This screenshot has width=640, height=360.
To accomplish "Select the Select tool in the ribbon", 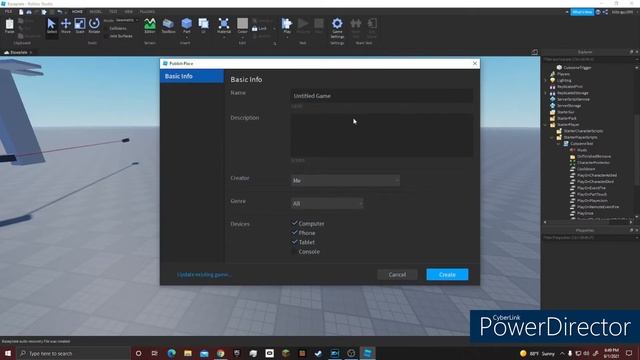I will pos(51,26).
